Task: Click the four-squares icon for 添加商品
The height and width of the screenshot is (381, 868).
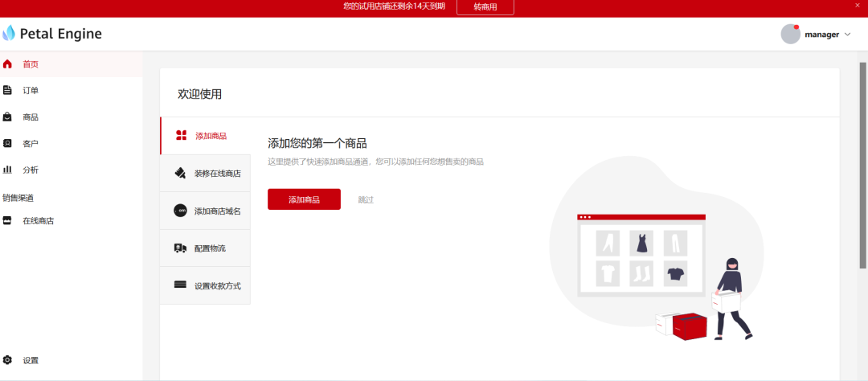Action: (181, 136)
